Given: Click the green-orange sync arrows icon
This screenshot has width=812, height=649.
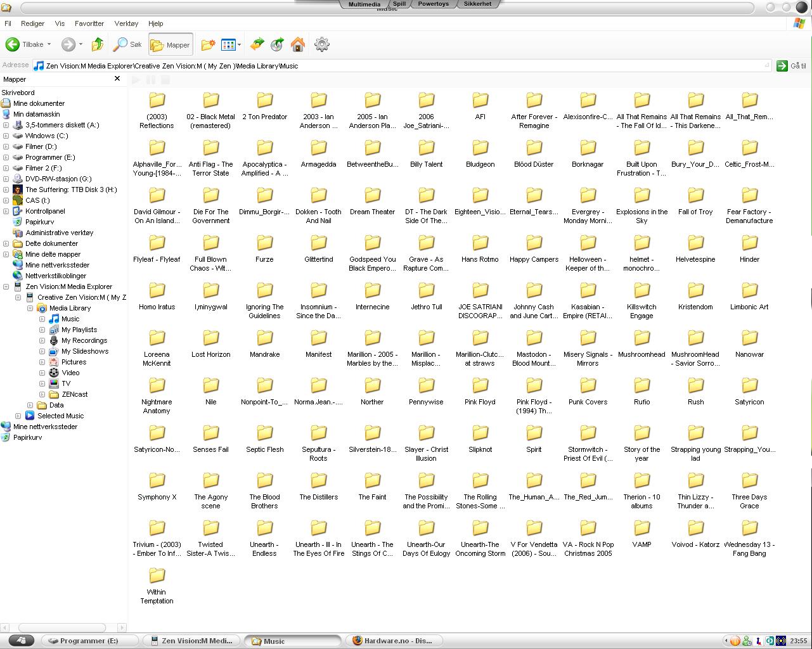Looking at the screenshot, I should click(257, 44).
